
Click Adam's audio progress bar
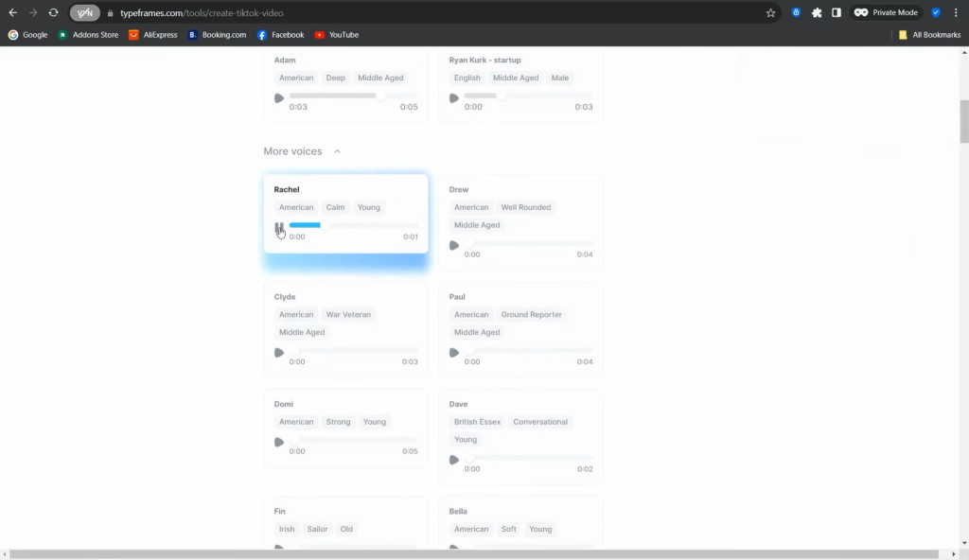(x=354, y=96)
